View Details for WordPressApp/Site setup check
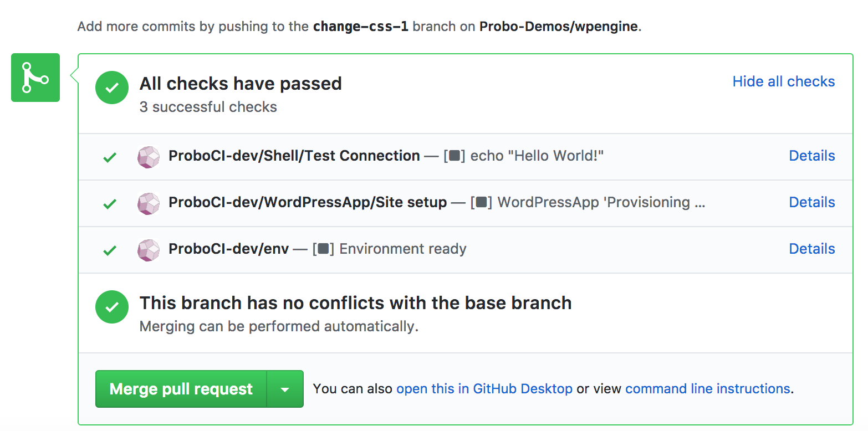The width and height of the screenshot is (868, 431). pyautogui.click(x=811, y=203)
